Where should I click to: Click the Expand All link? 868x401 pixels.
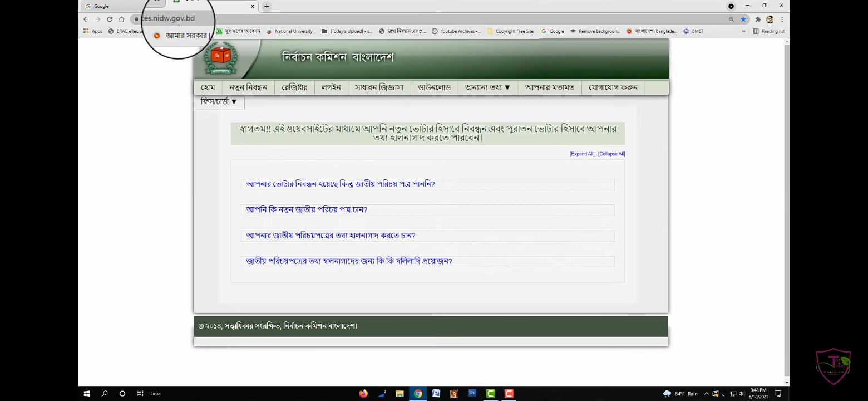582,154
